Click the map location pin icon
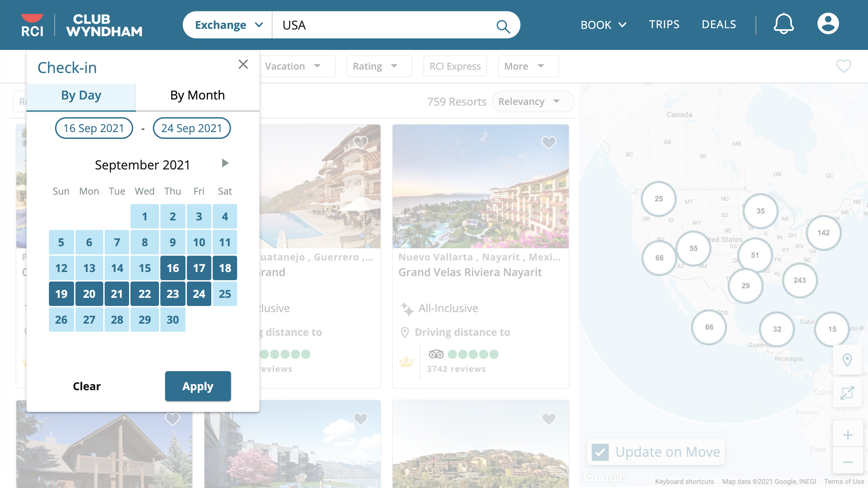The width and height of the screenshot is (868, 488). point(847,360)
